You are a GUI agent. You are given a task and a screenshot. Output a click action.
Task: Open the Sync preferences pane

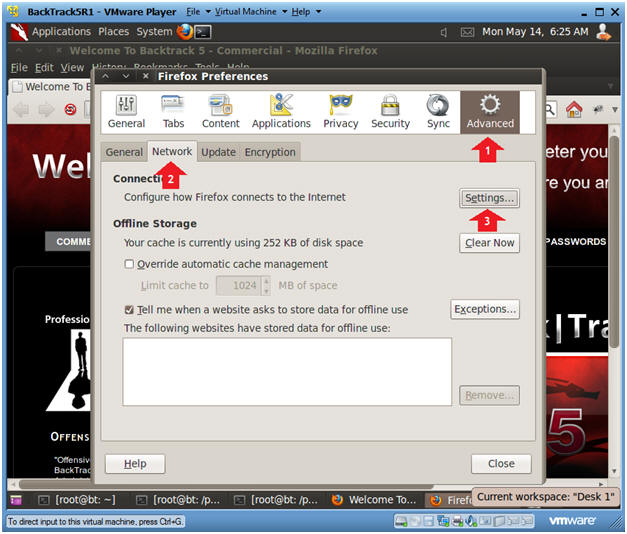(438, 112)
